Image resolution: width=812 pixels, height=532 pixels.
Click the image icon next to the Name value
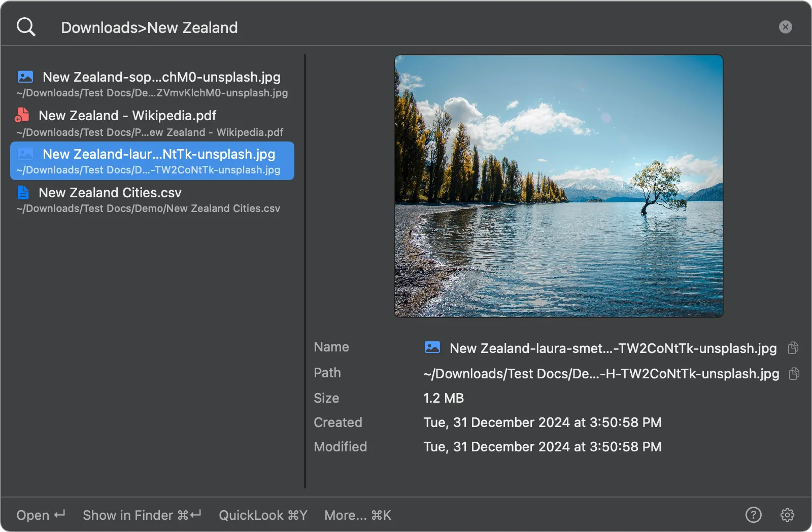click(x=432, y=348)
